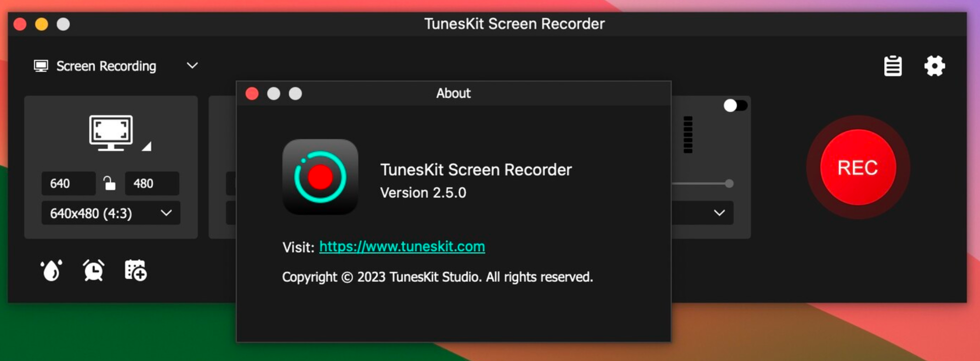The image size is (980, 361).
Task: Open the settings gear icon
Action: [x=934, y=66]
